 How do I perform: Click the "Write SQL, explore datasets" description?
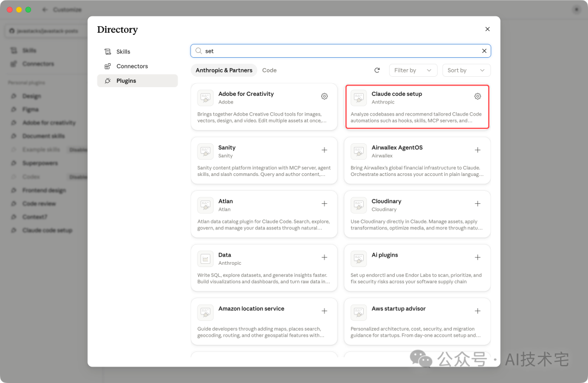(x=264, y=278)
